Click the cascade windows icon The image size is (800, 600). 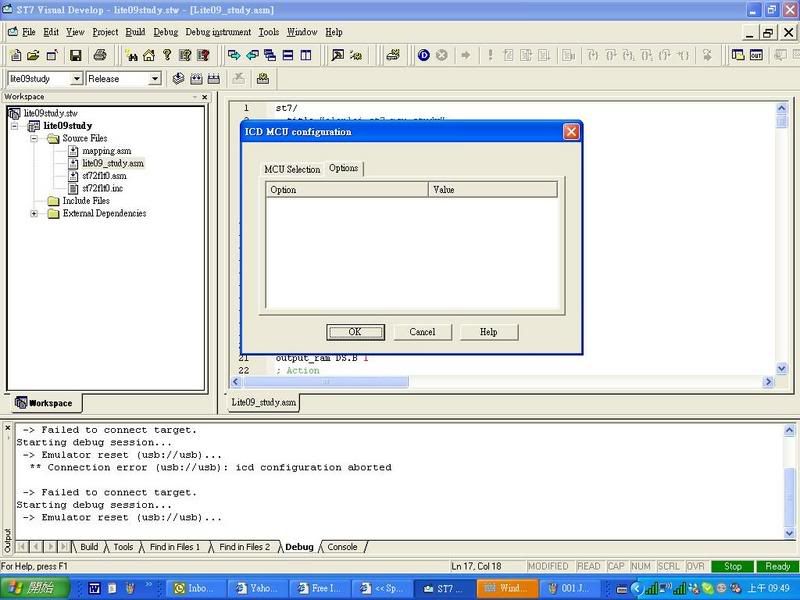(x=270, y=55)
